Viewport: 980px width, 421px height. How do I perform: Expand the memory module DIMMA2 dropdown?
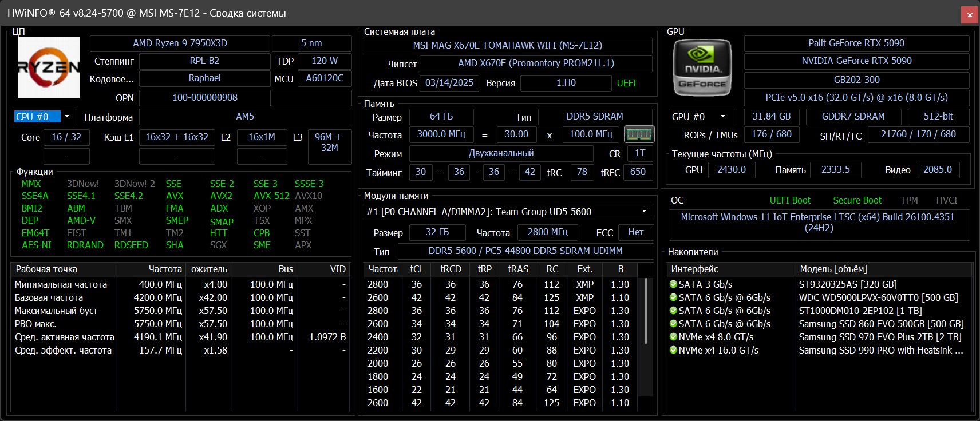[x=644, y=212]
